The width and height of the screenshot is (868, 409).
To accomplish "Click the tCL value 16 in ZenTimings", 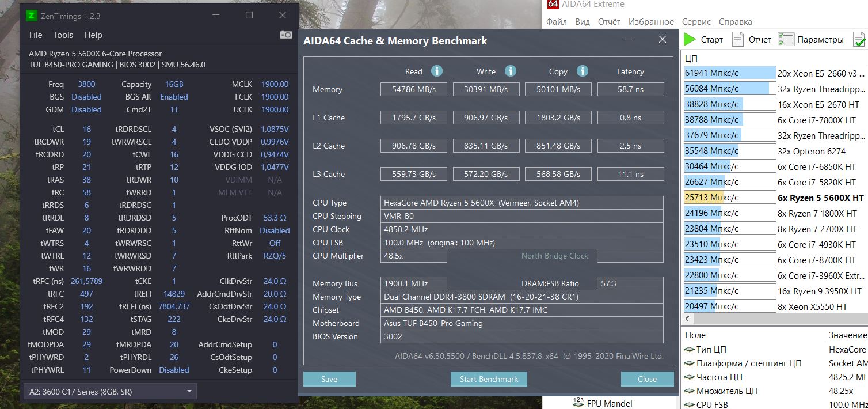I will (86, 129).
